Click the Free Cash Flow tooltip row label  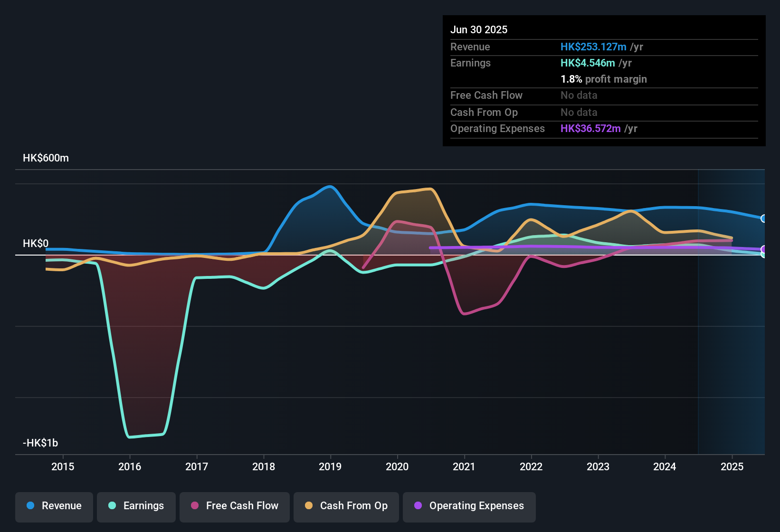(486, 95)
